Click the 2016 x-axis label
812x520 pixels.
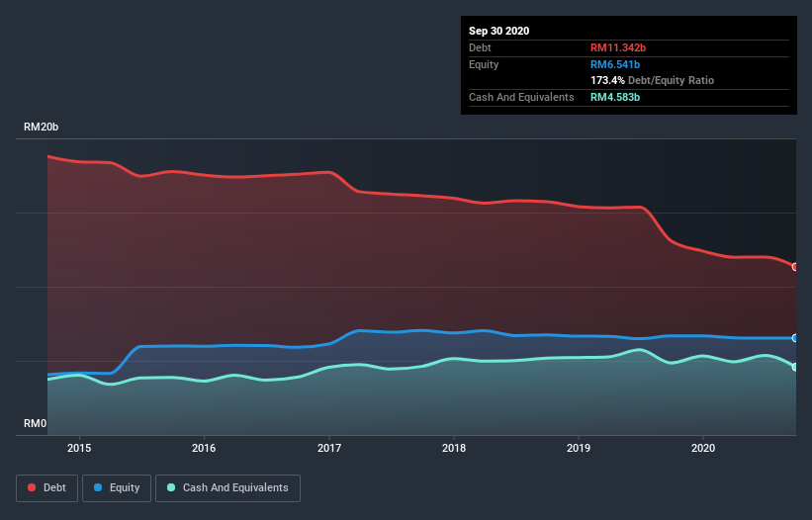coord(204,448)
